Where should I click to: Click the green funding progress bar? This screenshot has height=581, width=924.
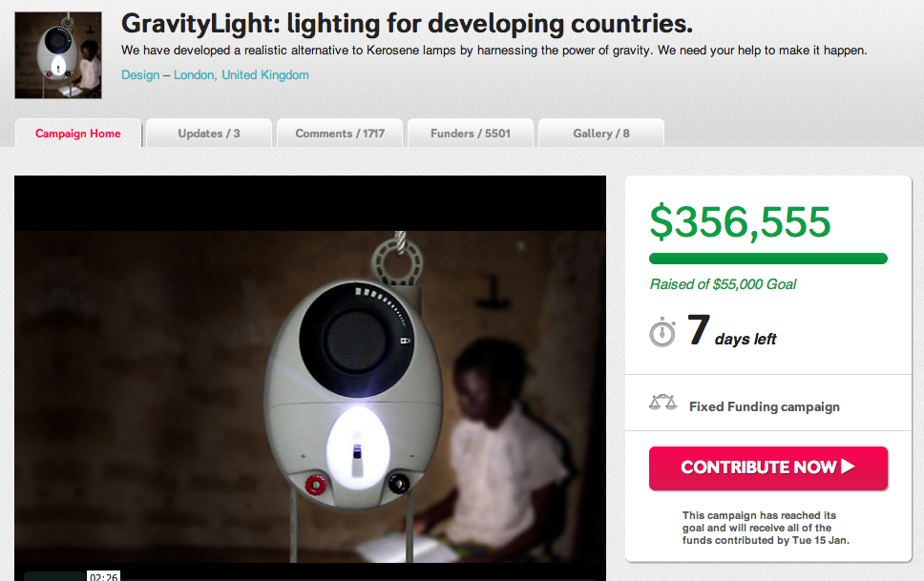(x=767, y=259)
